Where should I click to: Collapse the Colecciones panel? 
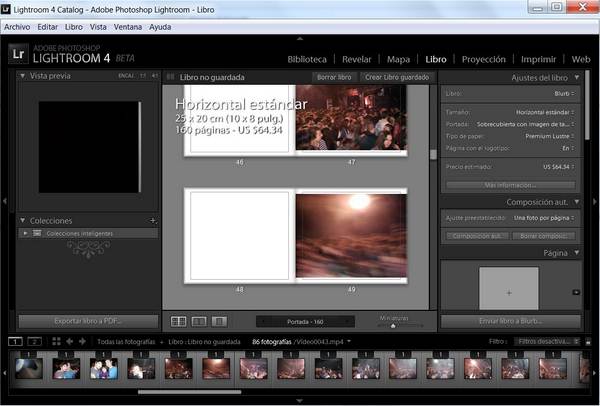pyautogui.click(x=23, y=220)
